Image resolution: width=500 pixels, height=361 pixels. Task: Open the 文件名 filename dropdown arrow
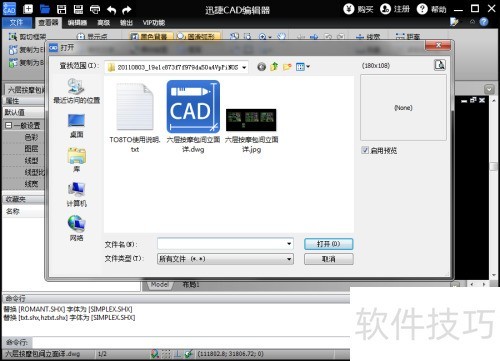pyautogui.click(x=289, y=244)
